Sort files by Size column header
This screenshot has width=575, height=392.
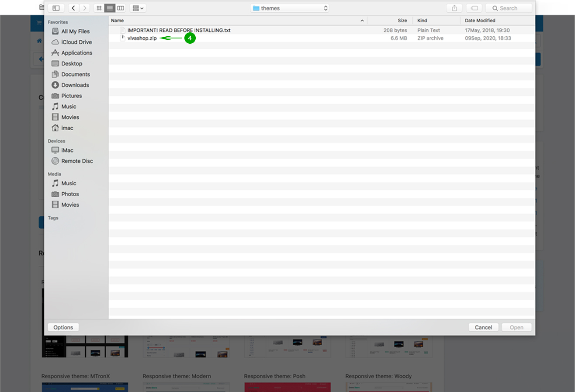[x=389, y=21]
